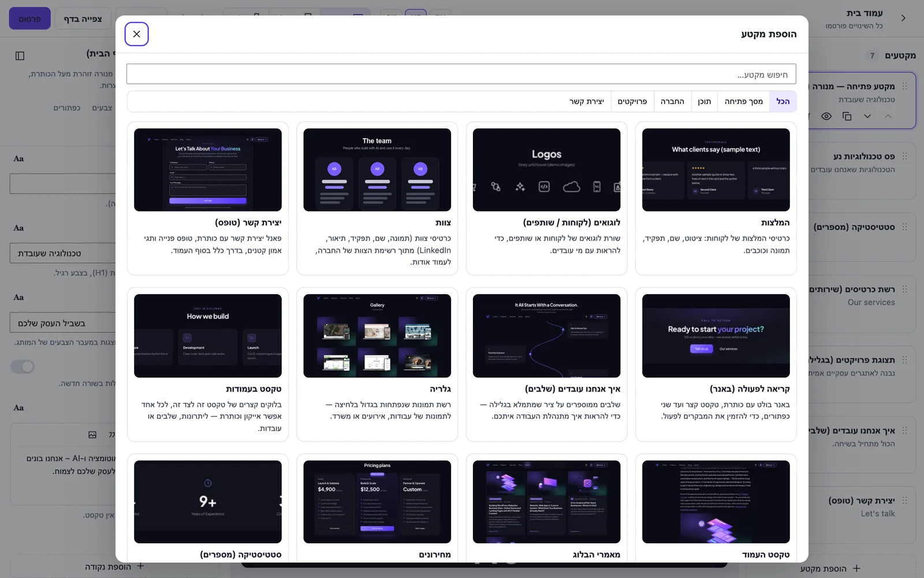Select the הכל filter tab
924x578 pixels.
pyautogui.click(x=783, y=101)
